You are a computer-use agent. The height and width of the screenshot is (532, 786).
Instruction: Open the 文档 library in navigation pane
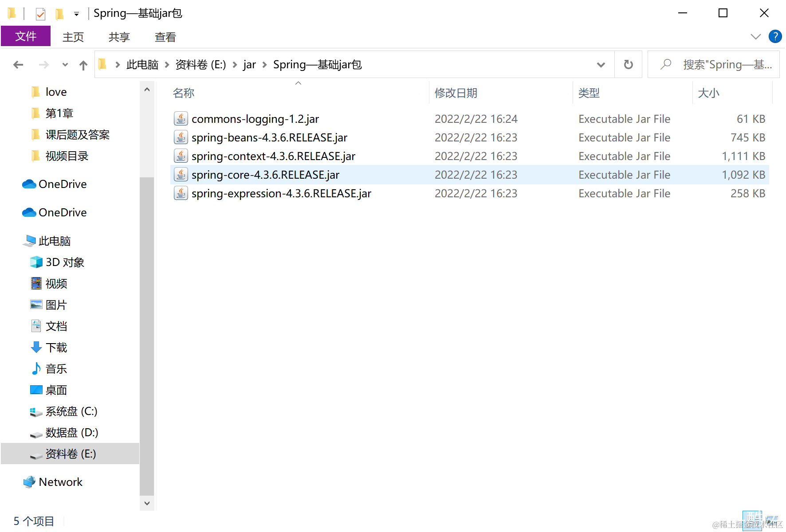tap(56, 326)
